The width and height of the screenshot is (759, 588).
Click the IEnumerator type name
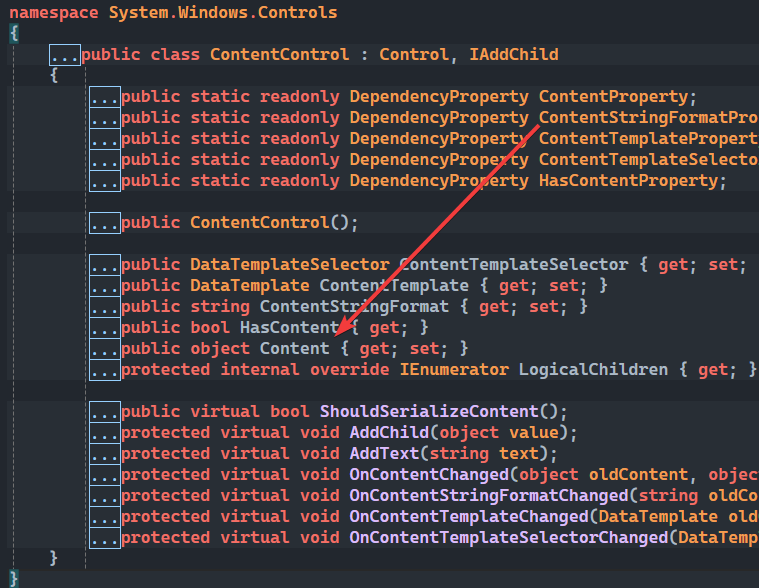coord(454,370)
